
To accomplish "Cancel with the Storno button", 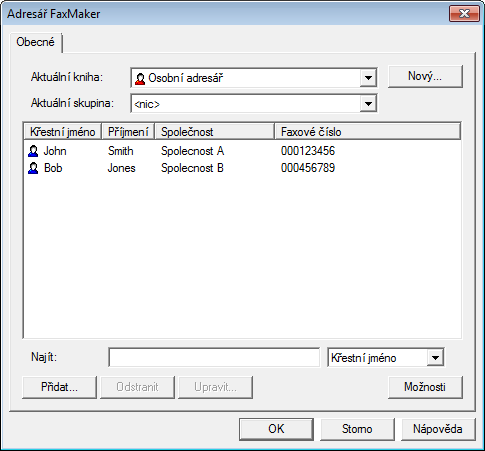I will click(357, 429).
